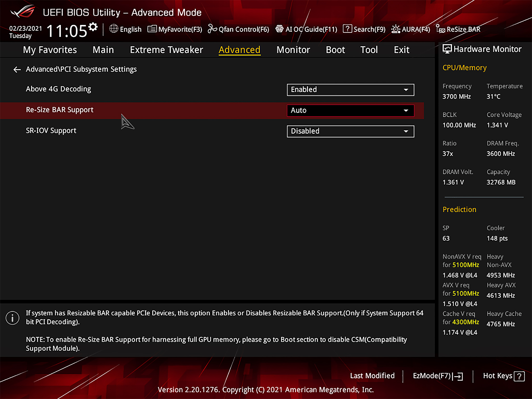532x399 pixels.
Task: Click back arrow to Advanced menu
Action: coord(17,69)
